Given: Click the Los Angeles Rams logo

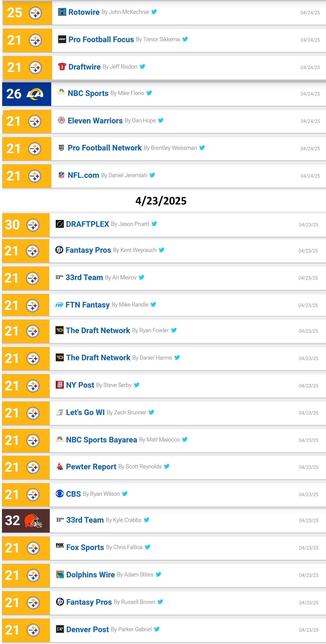Looking at the screenshot, I should (x=35, y=94).
